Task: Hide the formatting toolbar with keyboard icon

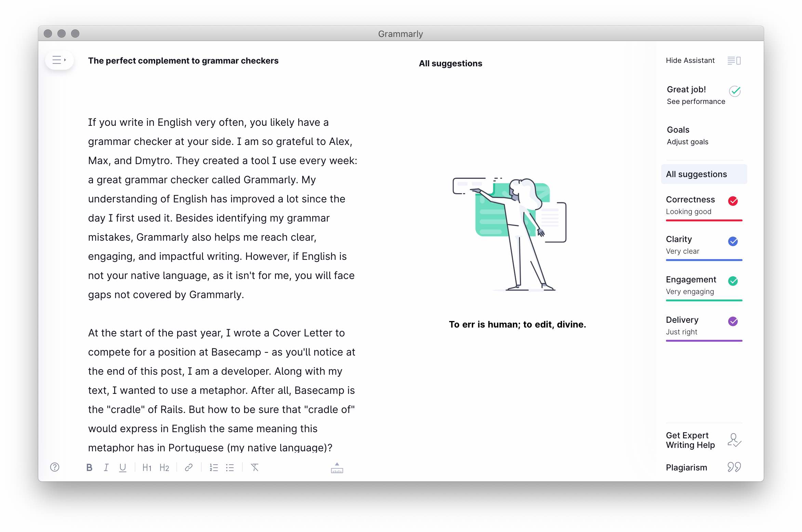Action: (337, 468)
